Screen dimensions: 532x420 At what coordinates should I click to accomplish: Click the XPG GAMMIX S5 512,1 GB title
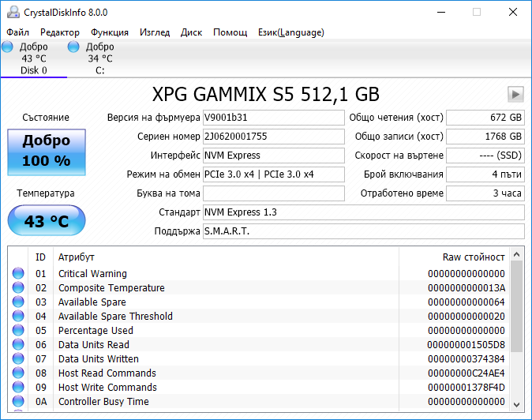[x=266, y=94]
